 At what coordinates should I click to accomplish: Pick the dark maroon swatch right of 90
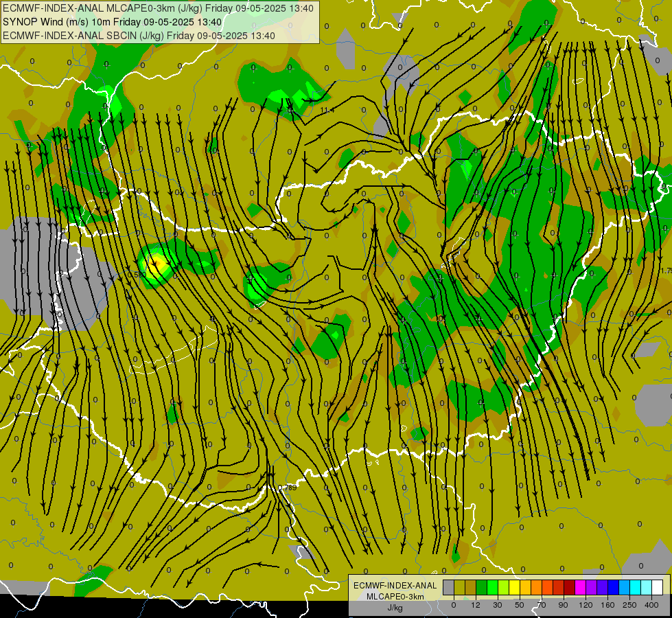point(569,588)
